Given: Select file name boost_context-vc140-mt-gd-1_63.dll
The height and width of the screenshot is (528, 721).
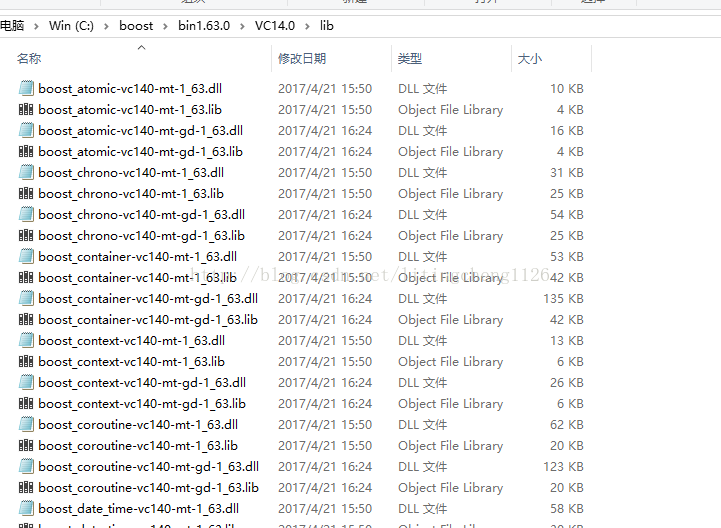Looking at the screenshot, I should [x=142, y=383].
